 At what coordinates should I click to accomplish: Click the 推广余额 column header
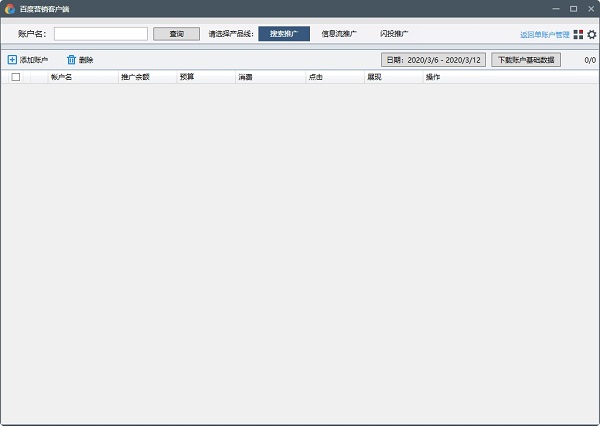pyautogui.click(x=147, y=77)
